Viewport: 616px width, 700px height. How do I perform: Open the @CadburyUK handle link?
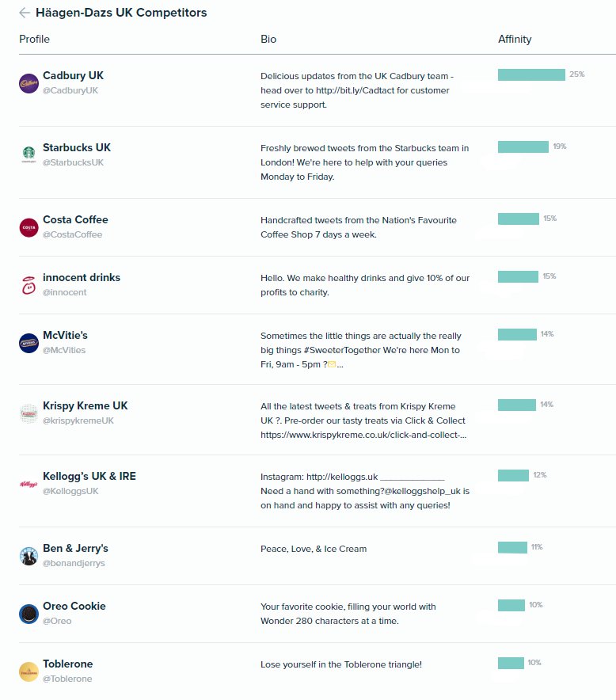[x=70, y=90]
